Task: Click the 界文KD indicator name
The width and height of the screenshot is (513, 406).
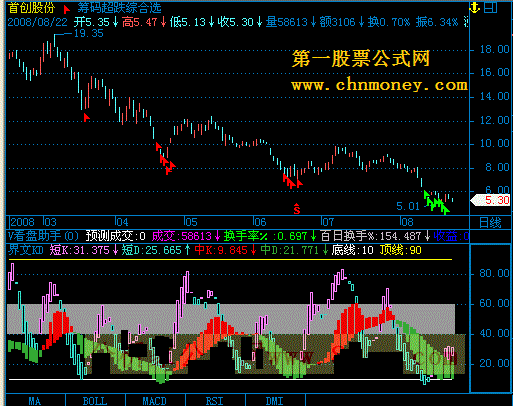Action: (x=26, y=250)
